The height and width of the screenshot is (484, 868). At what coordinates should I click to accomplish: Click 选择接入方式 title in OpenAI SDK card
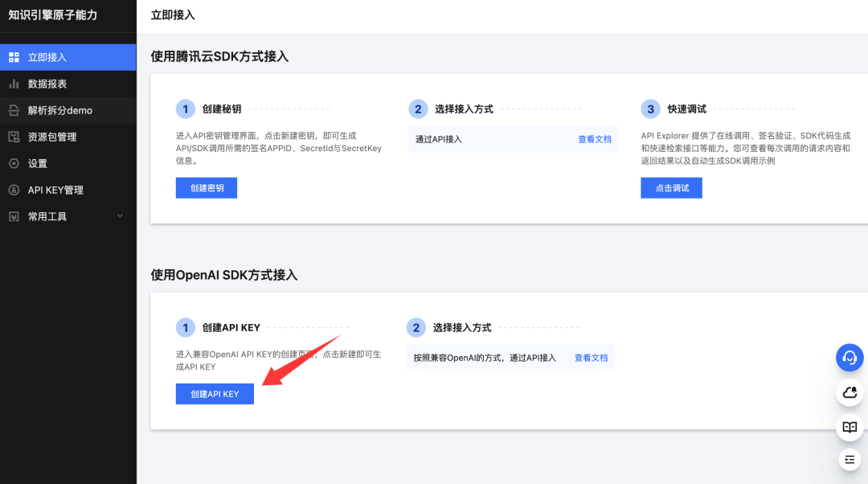[x=461, y=328]
